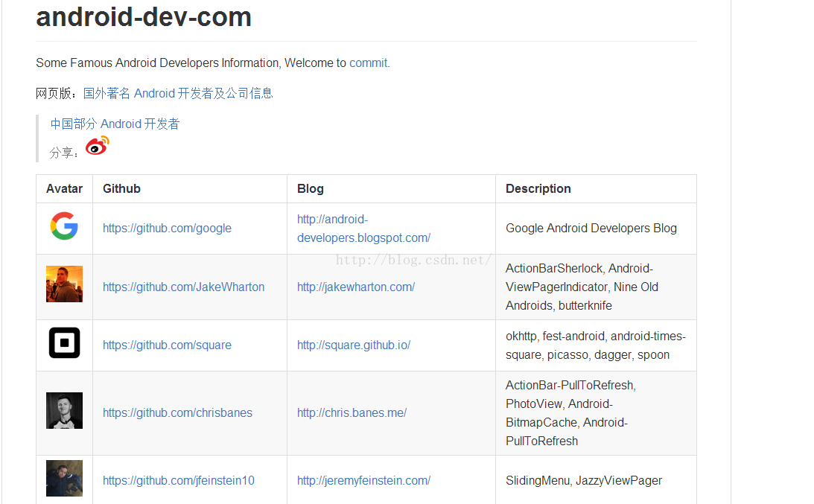The height and width of the screenshot is (504, 814).
Task: Click the chrisbanes avatar photo
Action: pos(64,411)
